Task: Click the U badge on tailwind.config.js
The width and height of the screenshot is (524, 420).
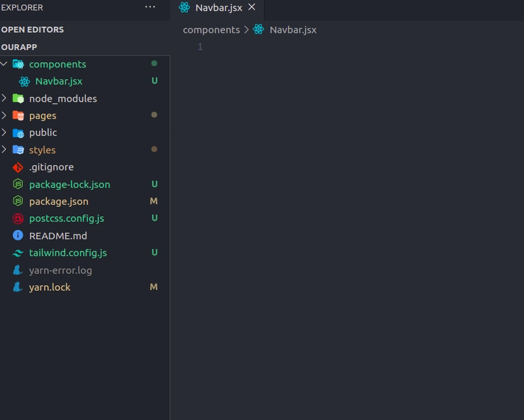Action: (155, 252)
